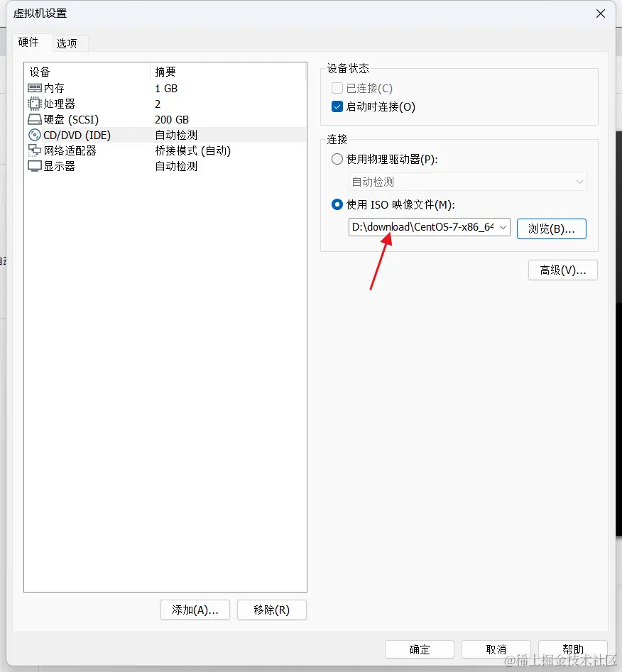This screenshot has width=622, height=672.
Task: Click 自动检测 summary in 显示器 row
Action: click(x=176, y=166)
